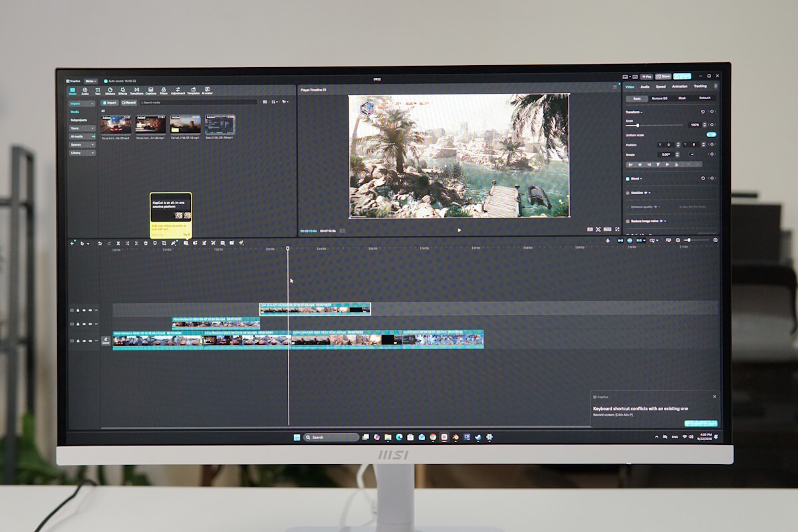Open the Captions tab
The width and height of the screenshot is (798, 532).
pyautogui.click(x=151, y=90)
